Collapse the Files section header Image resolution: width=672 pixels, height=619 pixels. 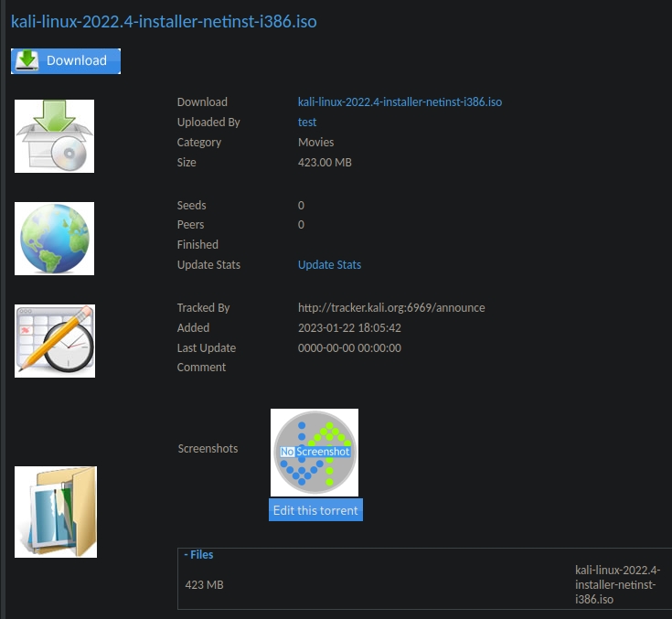tap(198, 555)
